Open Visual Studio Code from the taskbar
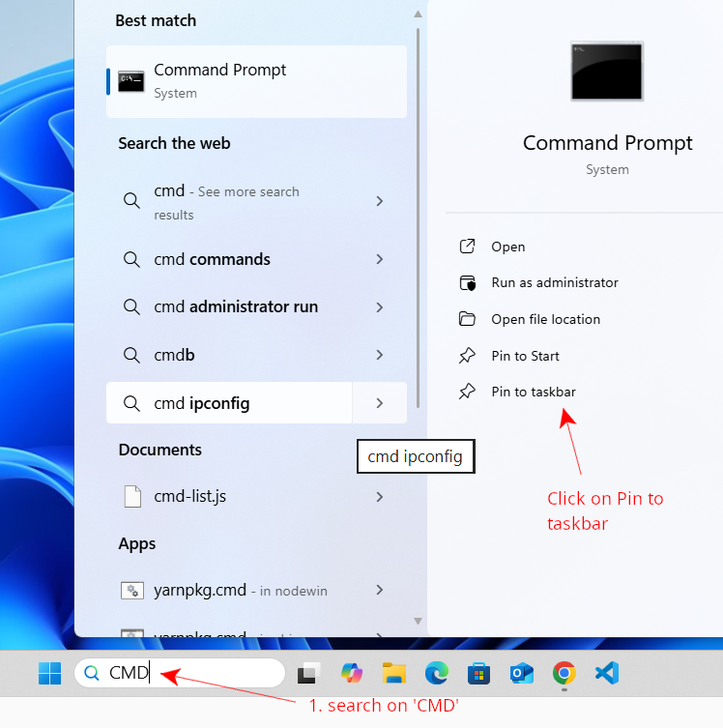 [x=607, y=673]
